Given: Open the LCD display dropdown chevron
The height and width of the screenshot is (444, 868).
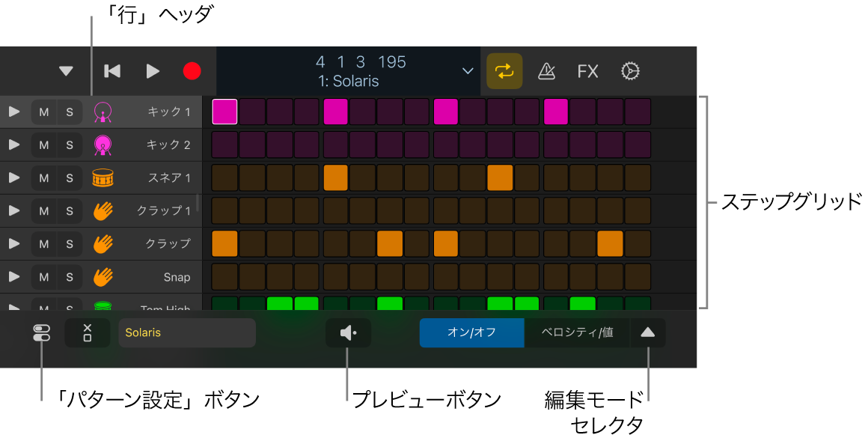Looking at the screenshot, I should pos(468,71).
